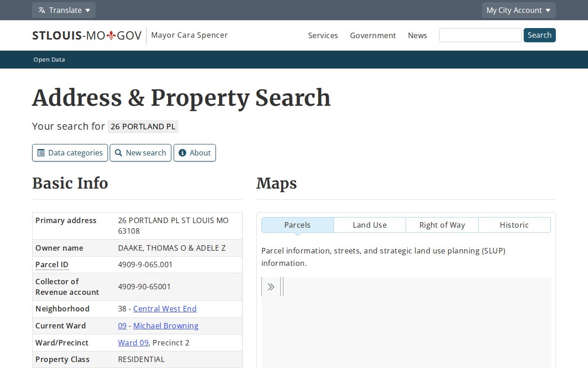Open the Government menu
588x368 pixels.
click(373, 35)
